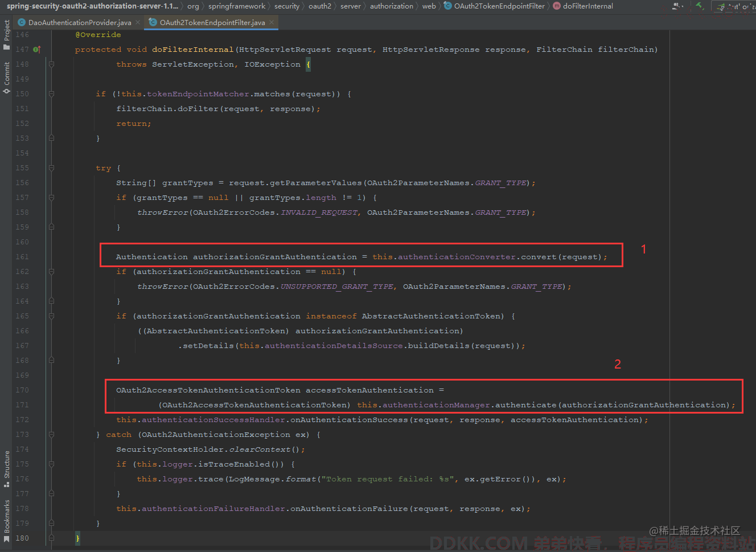Click 'authenticationManager' on line 171
This screenshot has width=756, height=552.
[x=436, y=405]
